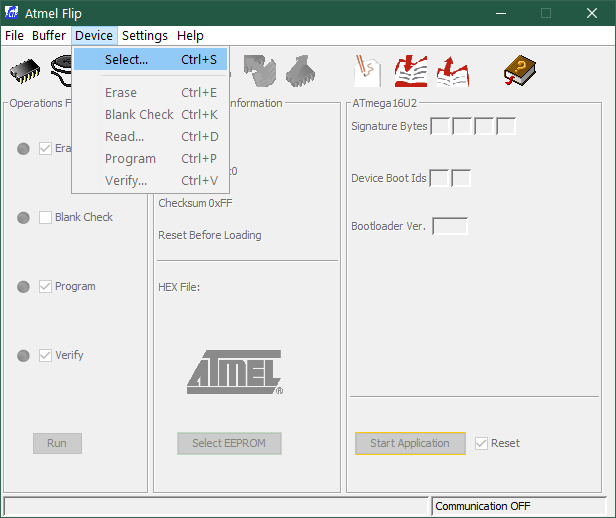Open the Buffer menu
This screenshot has width=616, height=518.
click(49, 36)
